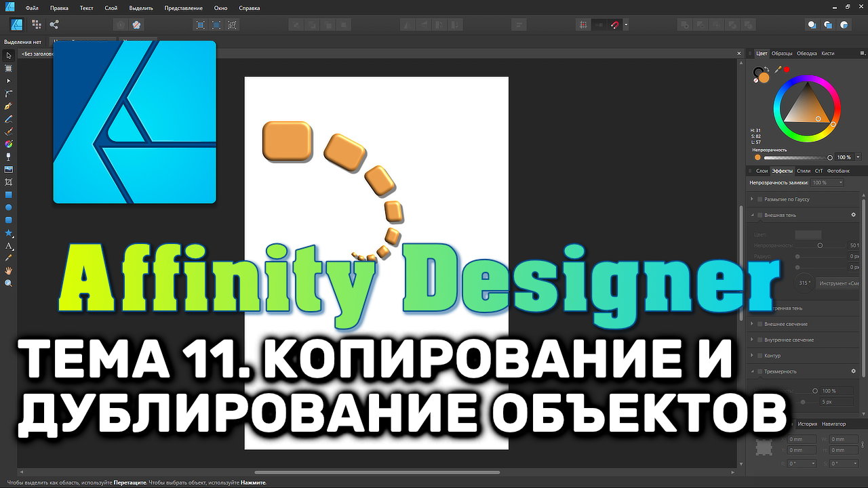Collapse Внешняя тень section
Screen dimensions: 868x488
752,215
